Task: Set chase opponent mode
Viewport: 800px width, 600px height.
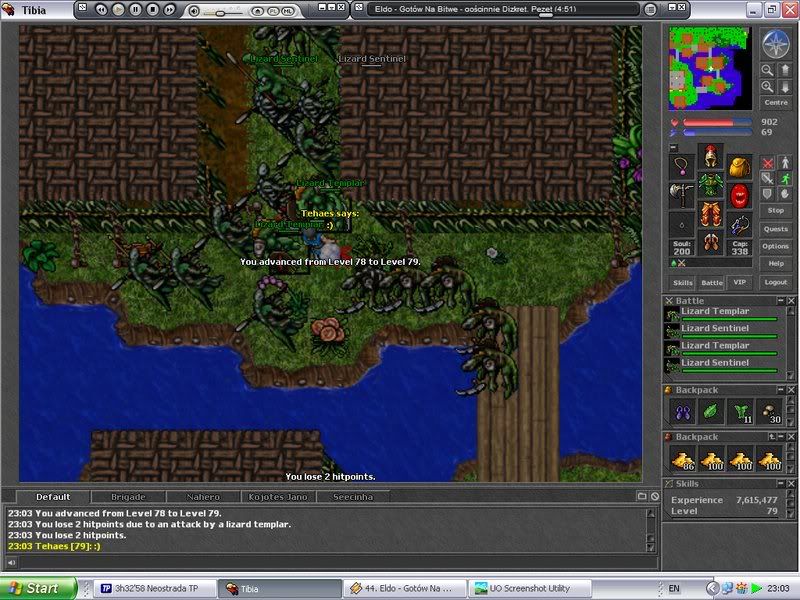Action: point(785,178)
